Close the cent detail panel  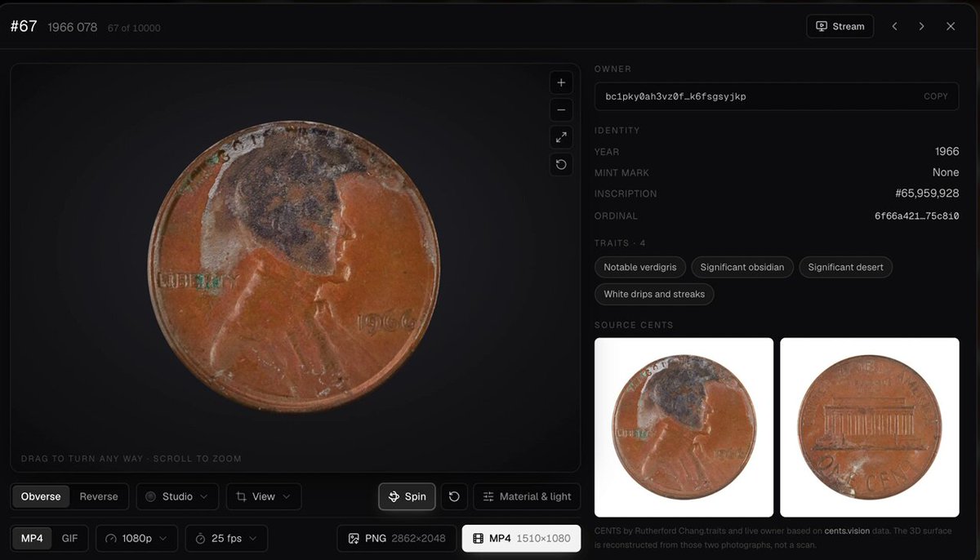pyautogui.click(x=951, y=26)
